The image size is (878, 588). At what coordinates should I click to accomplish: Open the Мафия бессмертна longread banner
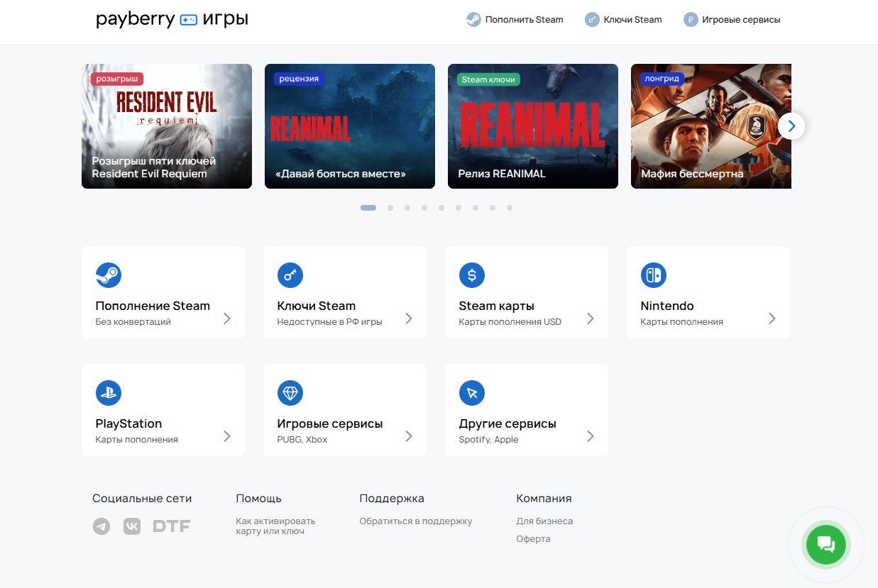[711, 126]
